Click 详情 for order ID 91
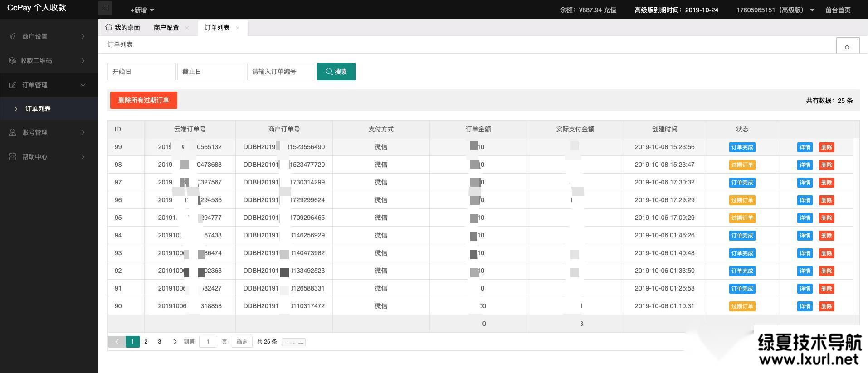Image resolution: width=868 pixels, height=373 pixels. (805, 289)
